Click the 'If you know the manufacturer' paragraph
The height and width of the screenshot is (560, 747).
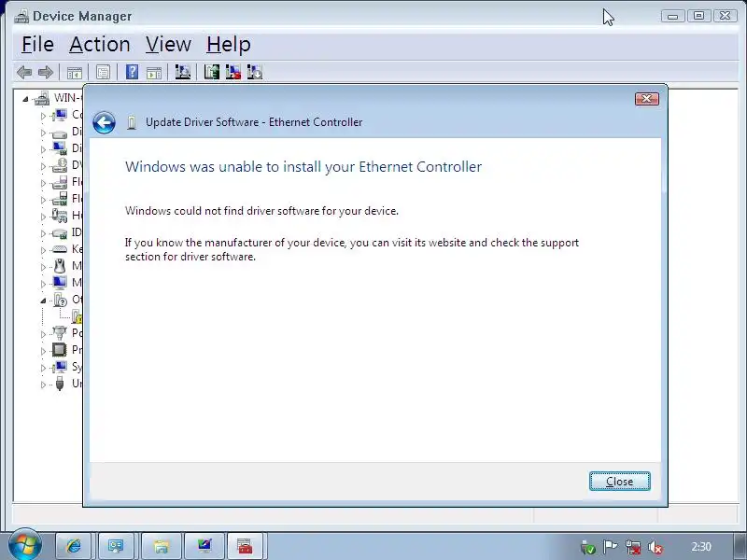click(352, 249)
